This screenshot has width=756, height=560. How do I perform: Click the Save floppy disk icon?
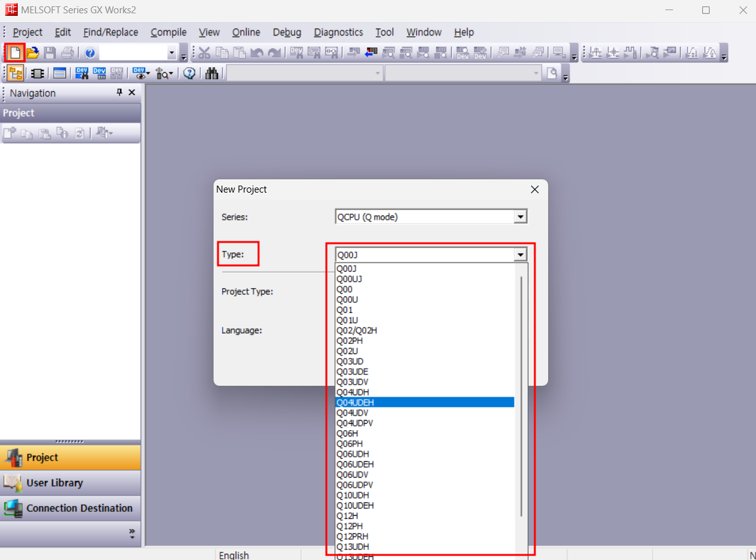pyautogui.click(x=49, y=53)
